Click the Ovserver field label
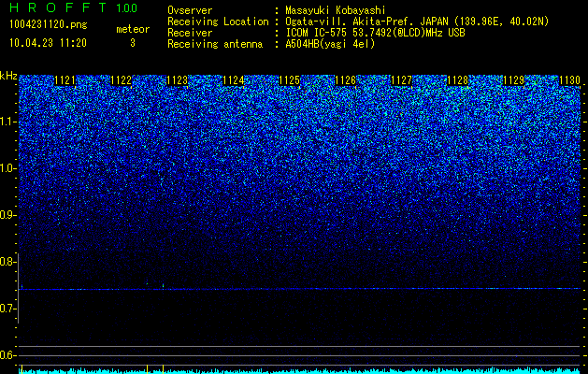 (x=190, y=10)
